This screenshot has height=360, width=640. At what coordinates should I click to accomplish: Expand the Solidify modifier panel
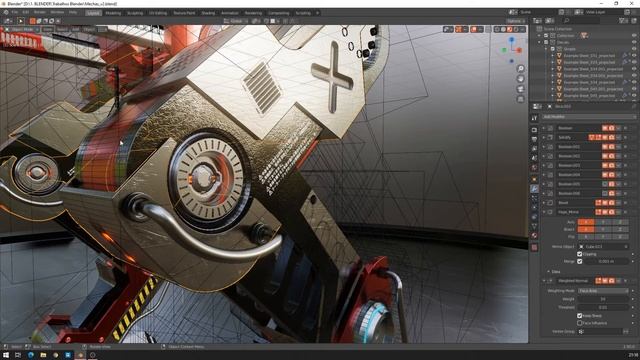tap(544, 137)
